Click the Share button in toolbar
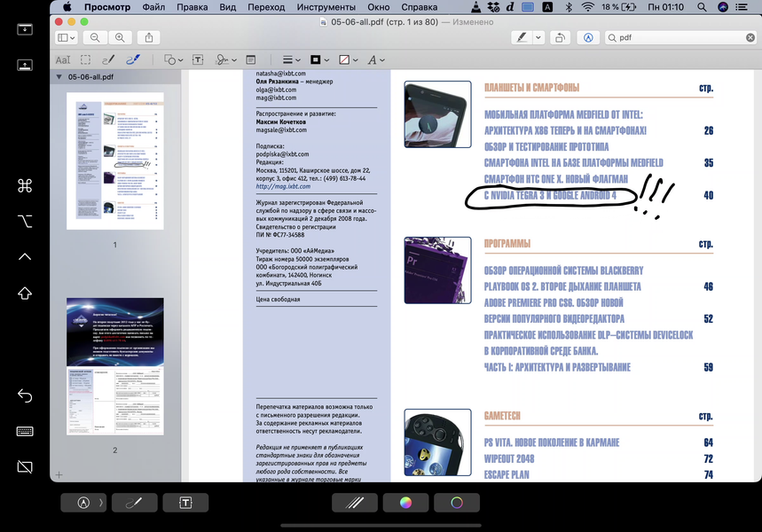Image resolution: width=762 pixels, height=532 pixels. coord(149,37)
